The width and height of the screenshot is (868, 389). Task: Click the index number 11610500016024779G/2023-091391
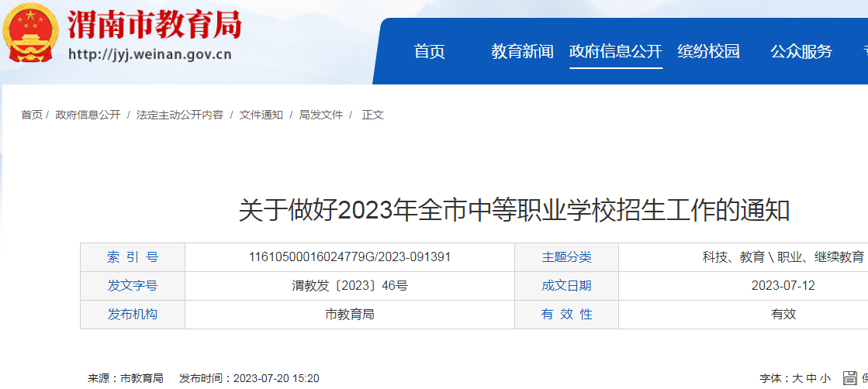[350, 257]
